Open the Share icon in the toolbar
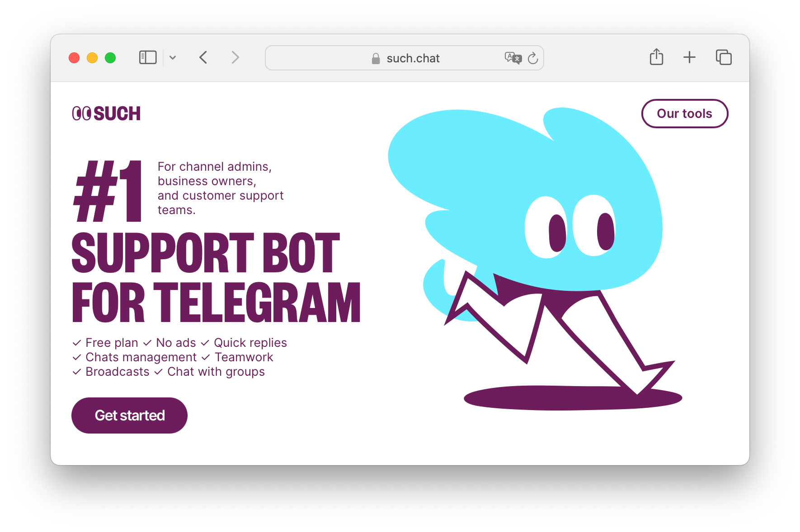The width and height of the screenshot is (800, 532). (x=656, y=57)
